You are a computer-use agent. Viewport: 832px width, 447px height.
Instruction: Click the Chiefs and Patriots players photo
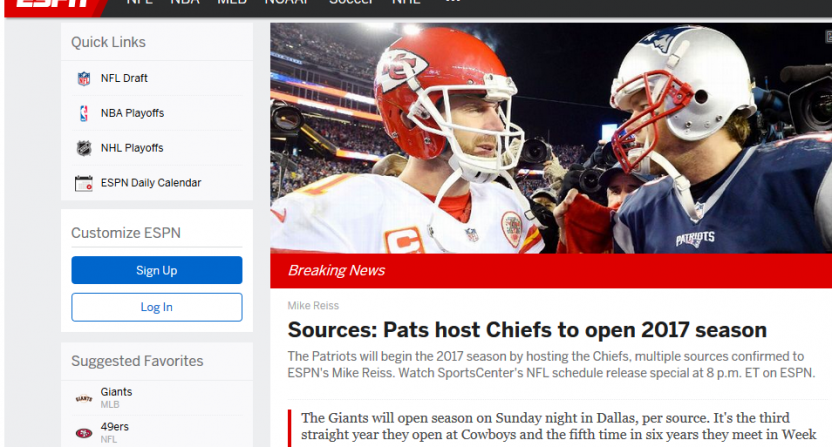tap(551, 138)
